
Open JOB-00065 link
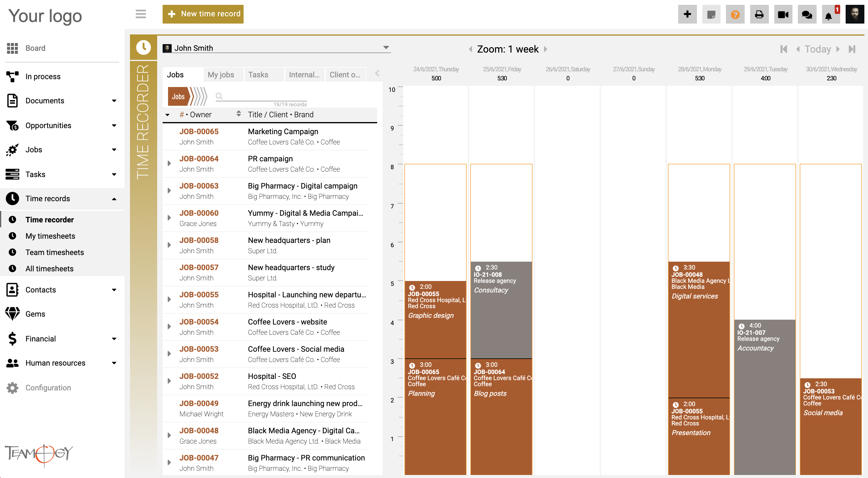[199, 131]
